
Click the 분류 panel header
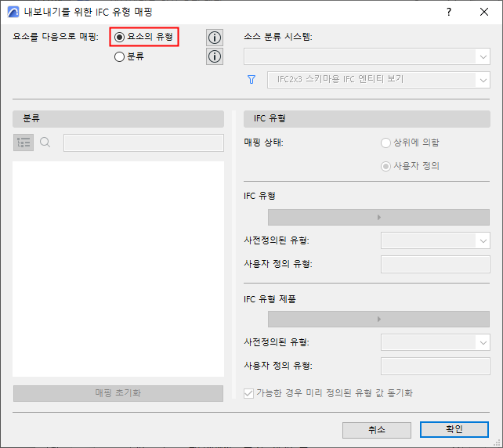tap(118, 118)
